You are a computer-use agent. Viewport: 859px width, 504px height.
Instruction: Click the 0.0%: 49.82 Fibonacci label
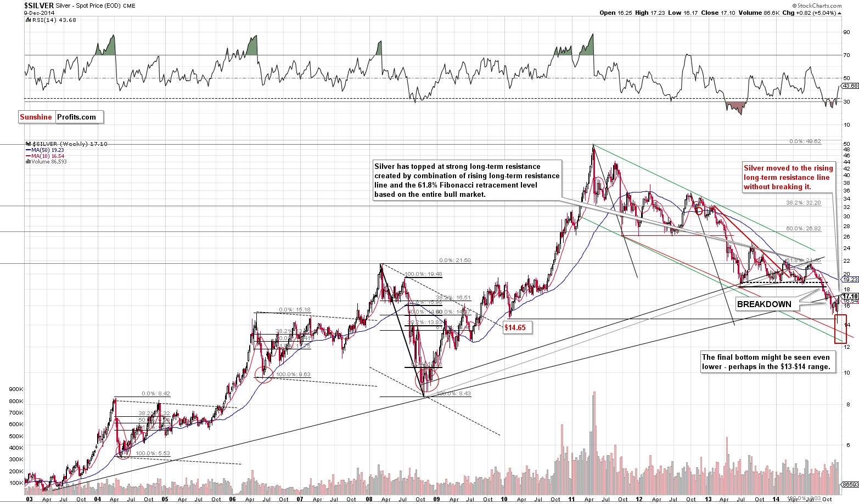(805, 141)
